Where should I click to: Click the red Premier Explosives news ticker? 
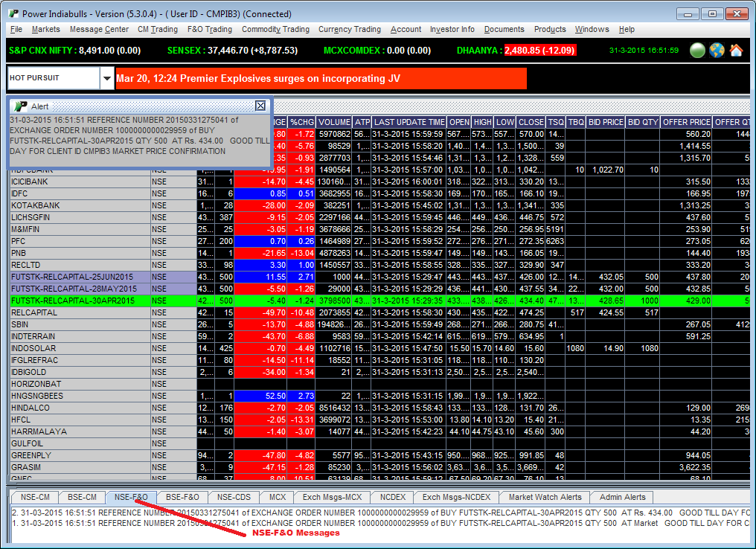tap(321, 78)
